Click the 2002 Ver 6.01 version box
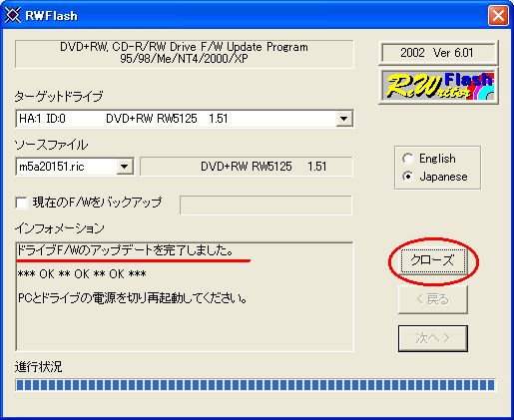The image size is (514, 420). coord(438,53)
